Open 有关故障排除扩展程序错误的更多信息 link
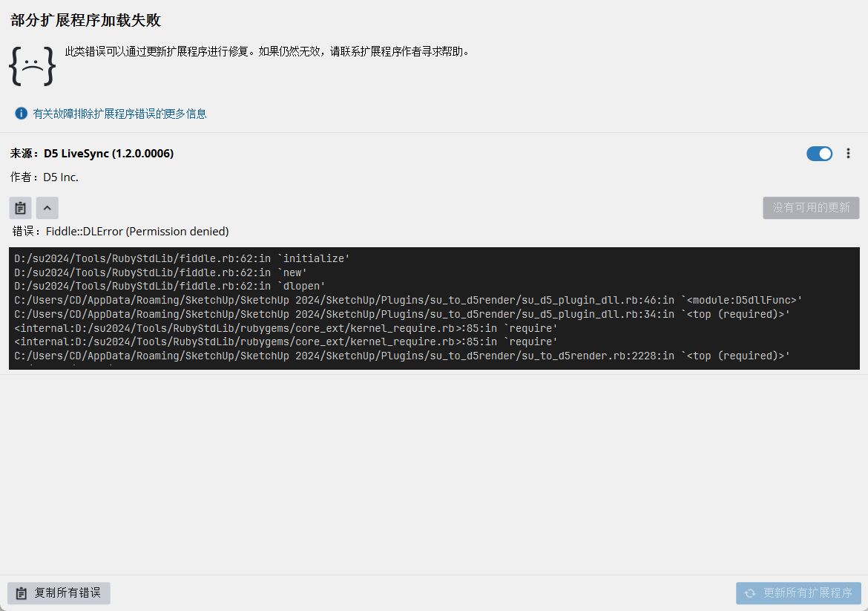868x611 pixels. click(119, 114)
